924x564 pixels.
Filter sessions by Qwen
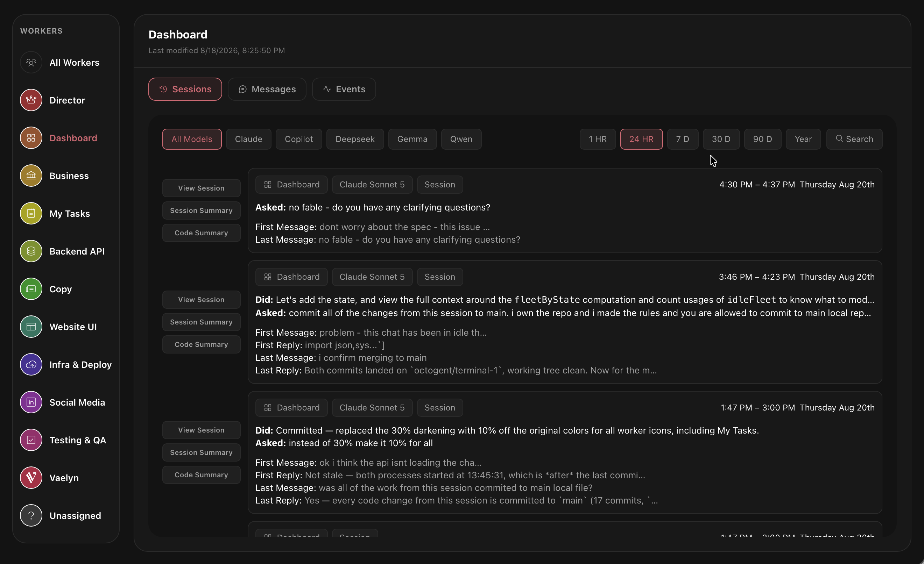(461, 139)
